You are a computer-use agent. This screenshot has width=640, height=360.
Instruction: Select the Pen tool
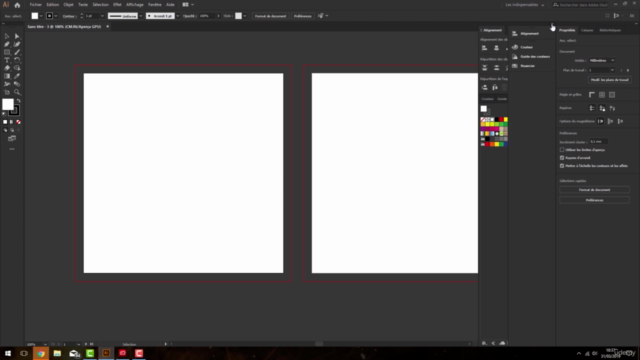click(x=7, y=44)
